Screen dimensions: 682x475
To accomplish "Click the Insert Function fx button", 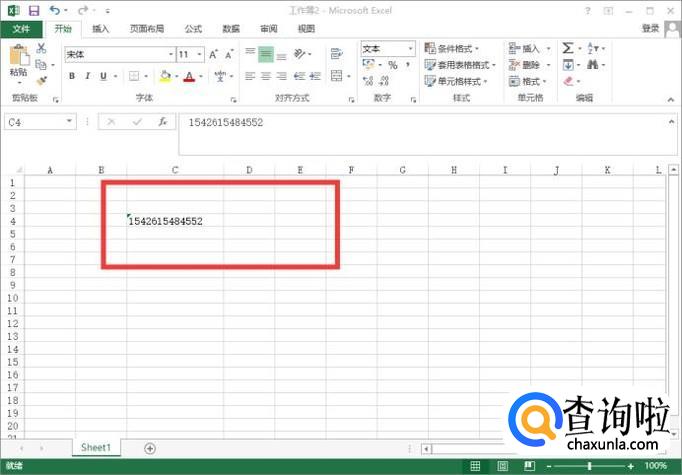I will tap(163, 122).
